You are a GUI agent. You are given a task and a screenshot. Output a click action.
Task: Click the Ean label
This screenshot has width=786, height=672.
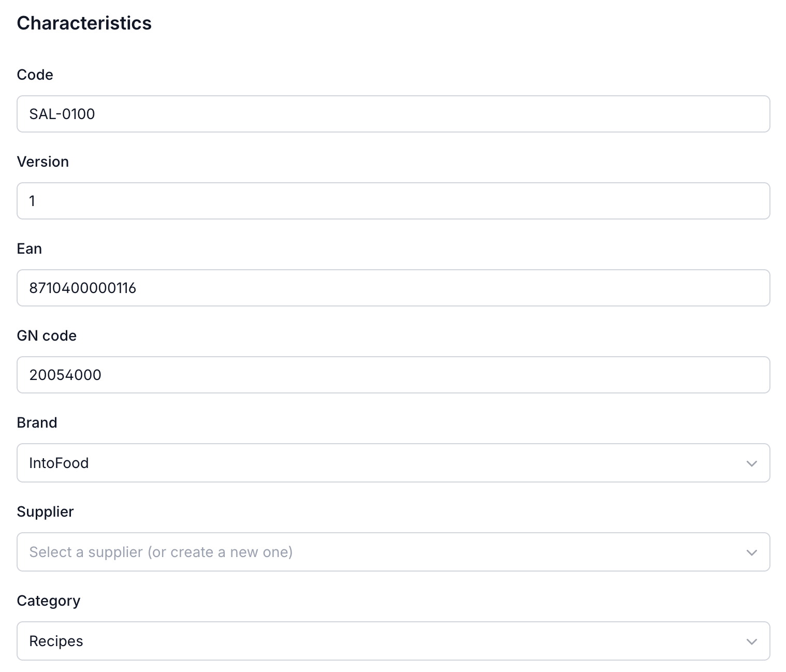coord(29,249)
